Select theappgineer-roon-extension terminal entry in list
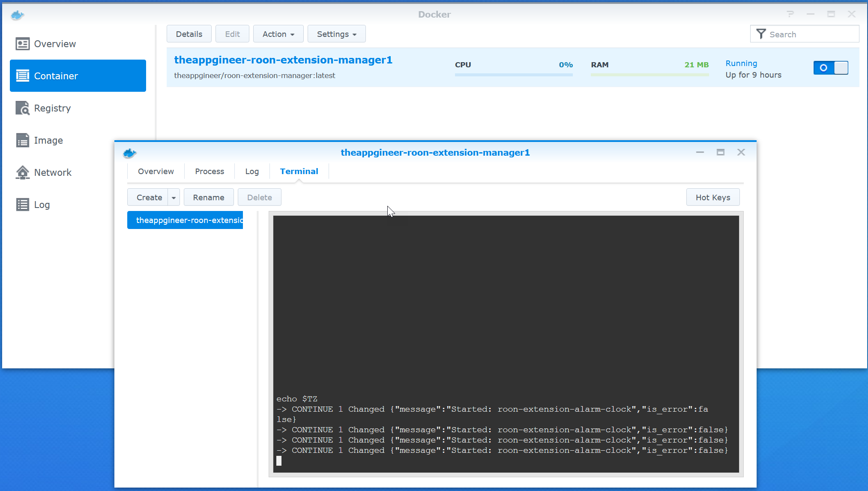The image size is (868, 491). tap(185, 220)
